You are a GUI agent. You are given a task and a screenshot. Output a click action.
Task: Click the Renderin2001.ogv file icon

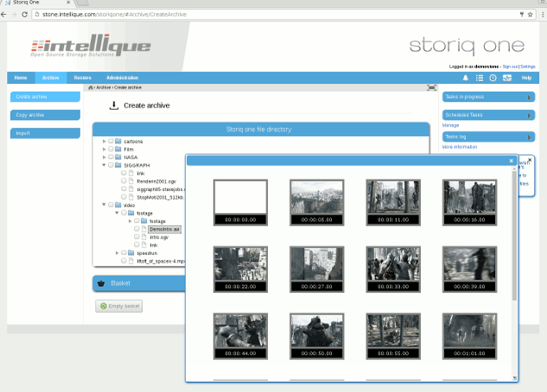point(131,181)
